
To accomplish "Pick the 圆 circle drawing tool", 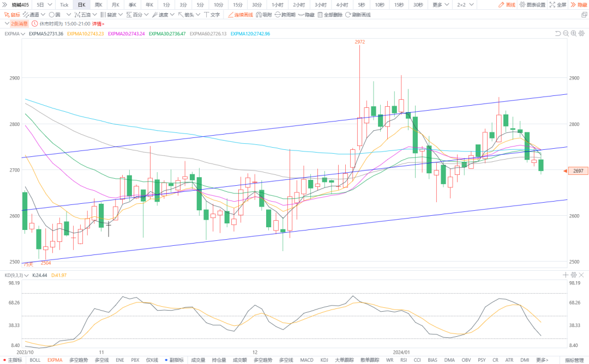I will click(x=55, y=15).
